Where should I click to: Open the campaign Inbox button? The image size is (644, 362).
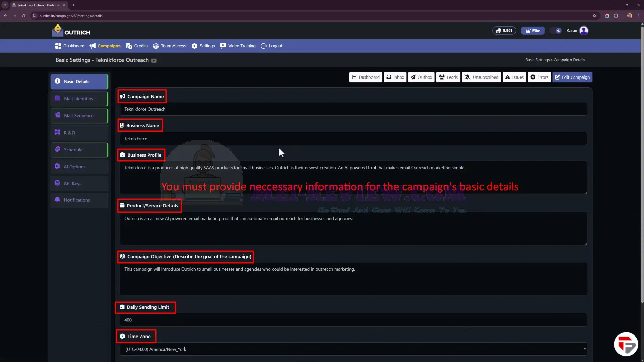point(395,77)
